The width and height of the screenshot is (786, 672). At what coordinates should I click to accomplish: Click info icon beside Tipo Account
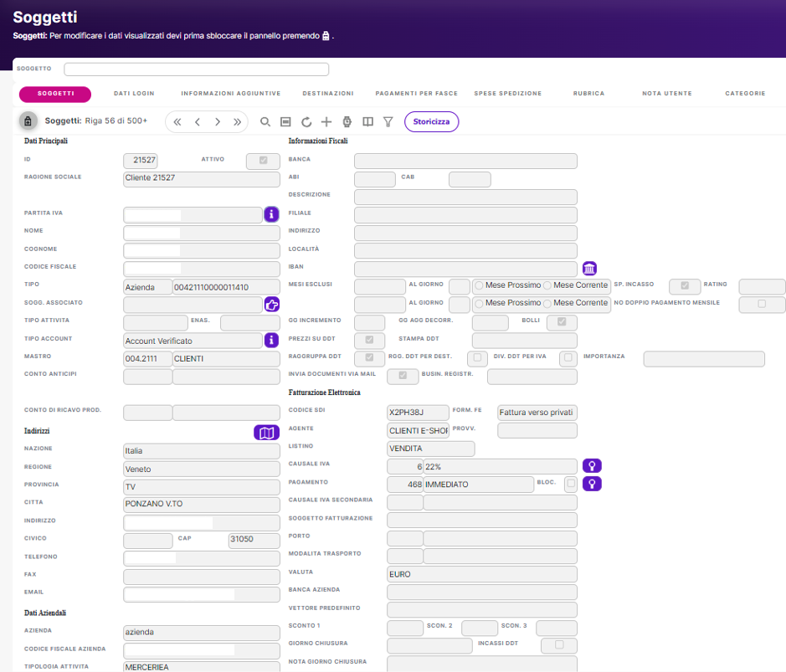(271, 341)
